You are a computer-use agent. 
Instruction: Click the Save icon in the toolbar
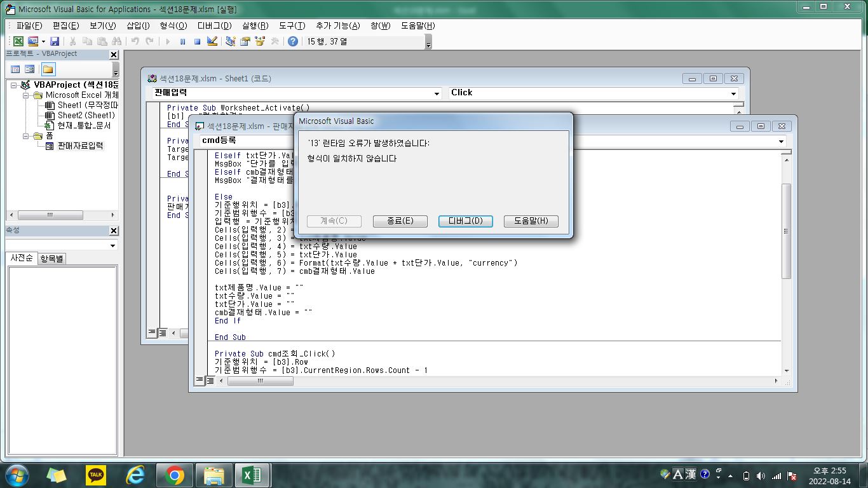[x=55, y=41]
